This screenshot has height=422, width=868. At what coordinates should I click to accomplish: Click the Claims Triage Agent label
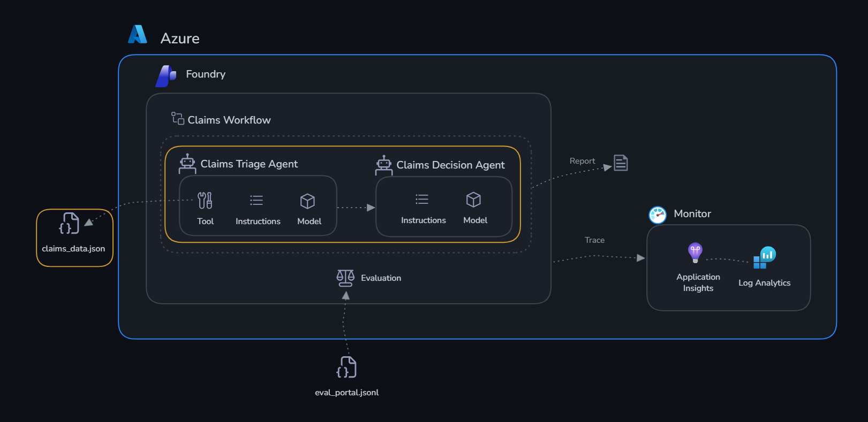tap(249, 164)
